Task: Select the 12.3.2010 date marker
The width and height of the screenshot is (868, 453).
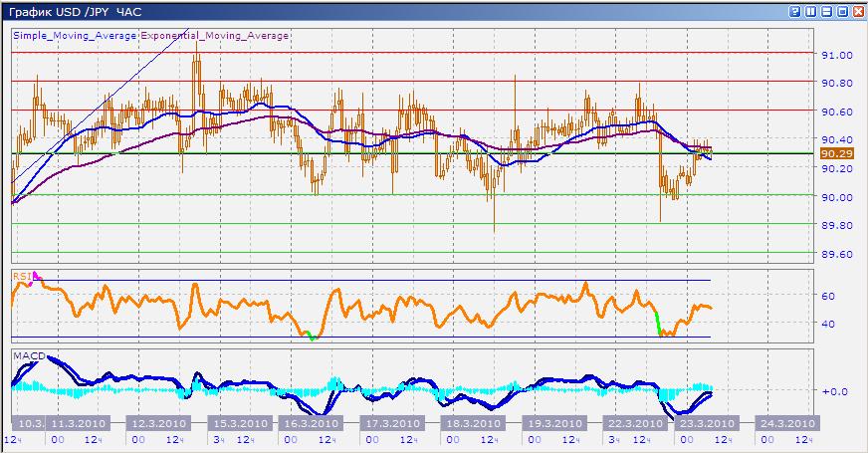Action: click(158, 424)
